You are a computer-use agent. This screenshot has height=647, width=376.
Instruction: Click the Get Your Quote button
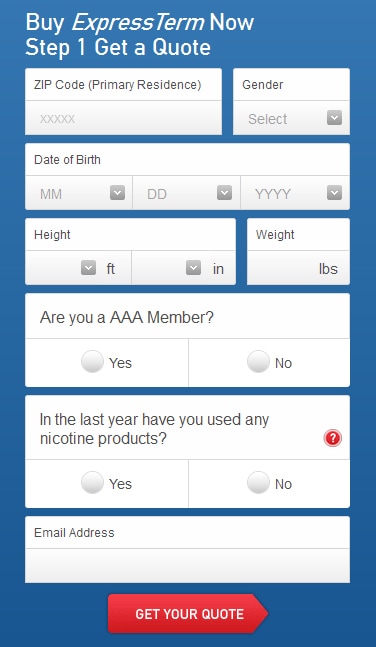click(x=188, y=614)
